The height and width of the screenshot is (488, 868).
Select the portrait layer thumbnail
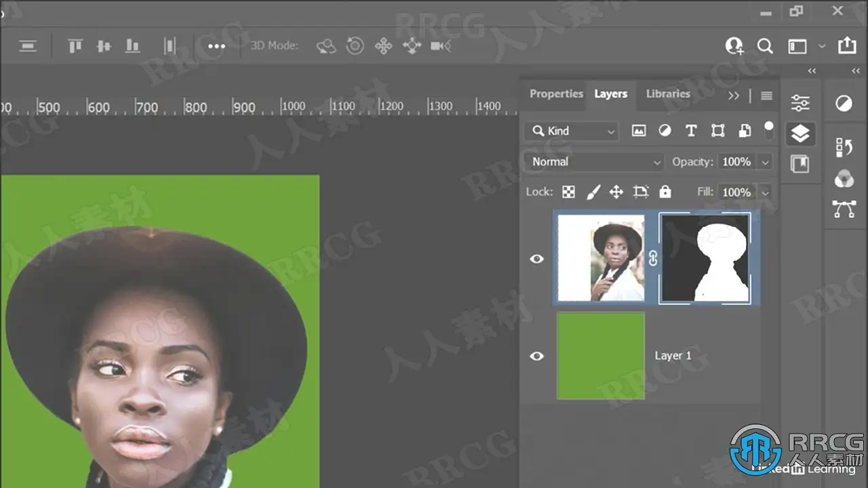point(601,258)
